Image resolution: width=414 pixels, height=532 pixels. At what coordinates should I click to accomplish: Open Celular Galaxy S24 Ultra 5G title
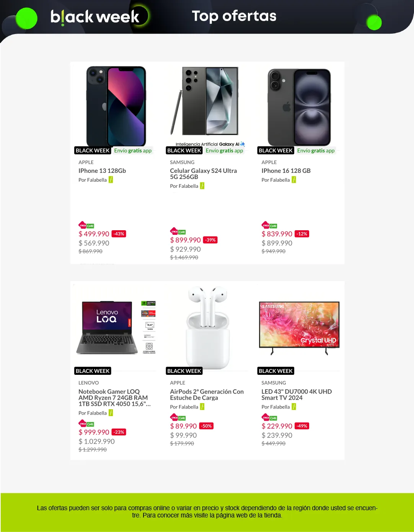[203, 174]
